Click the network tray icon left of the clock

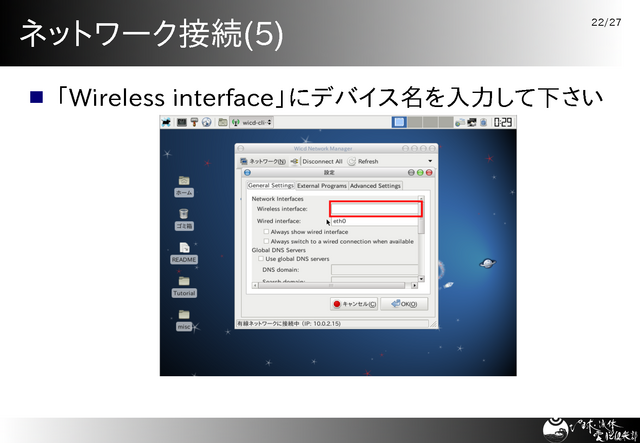tap(460, 122)
